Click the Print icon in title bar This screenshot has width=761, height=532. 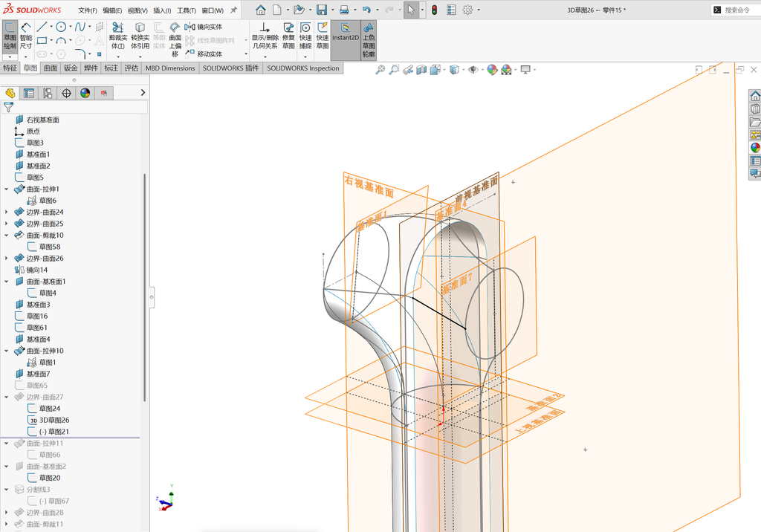pyautogui.click(x=344, y=10)
